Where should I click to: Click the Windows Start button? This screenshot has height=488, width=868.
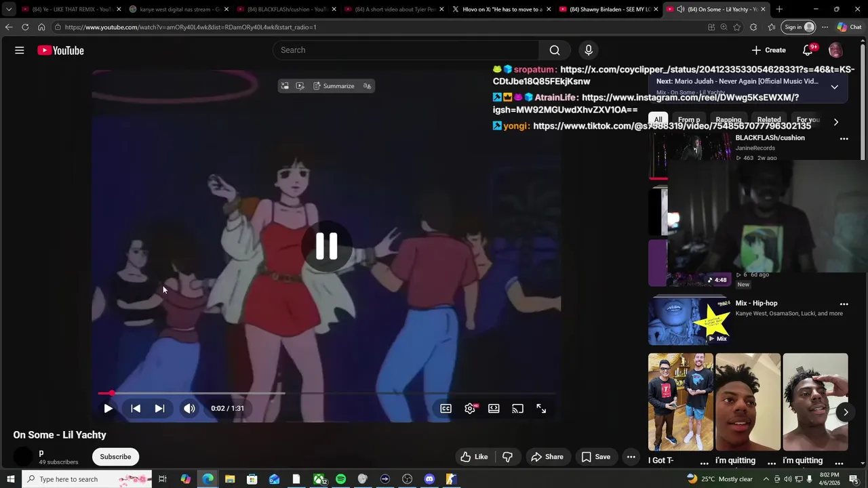(x=10, y=479)
